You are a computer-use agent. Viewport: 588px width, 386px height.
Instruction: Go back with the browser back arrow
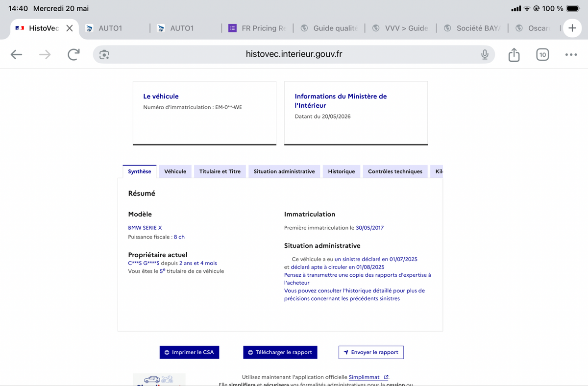(17, 54)
